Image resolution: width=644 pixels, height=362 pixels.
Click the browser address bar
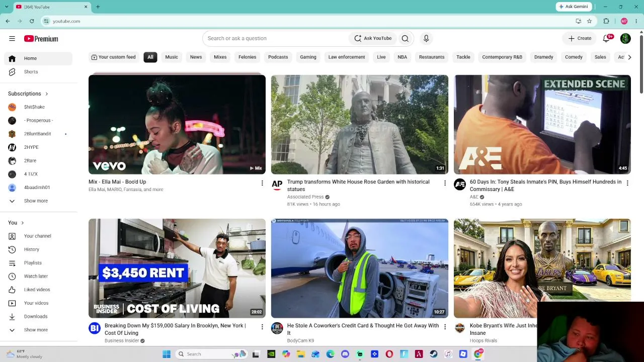307,21
